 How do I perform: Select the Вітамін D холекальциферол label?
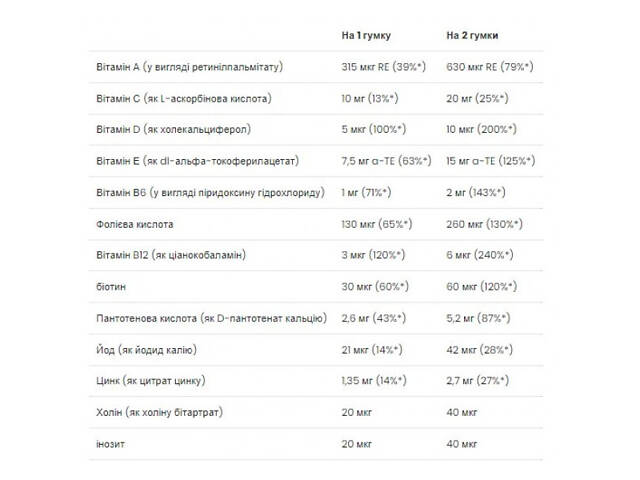coord(172,130)
